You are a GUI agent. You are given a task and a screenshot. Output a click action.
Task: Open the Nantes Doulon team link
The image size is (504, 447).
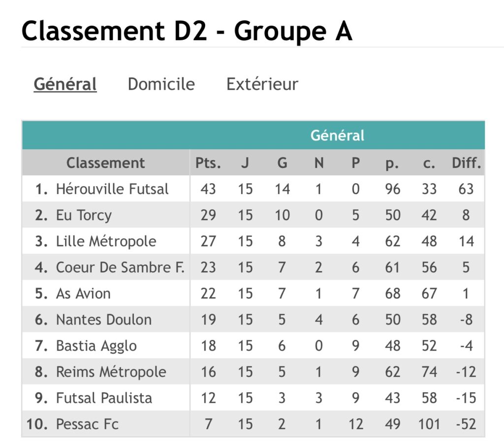coord(104,319)
